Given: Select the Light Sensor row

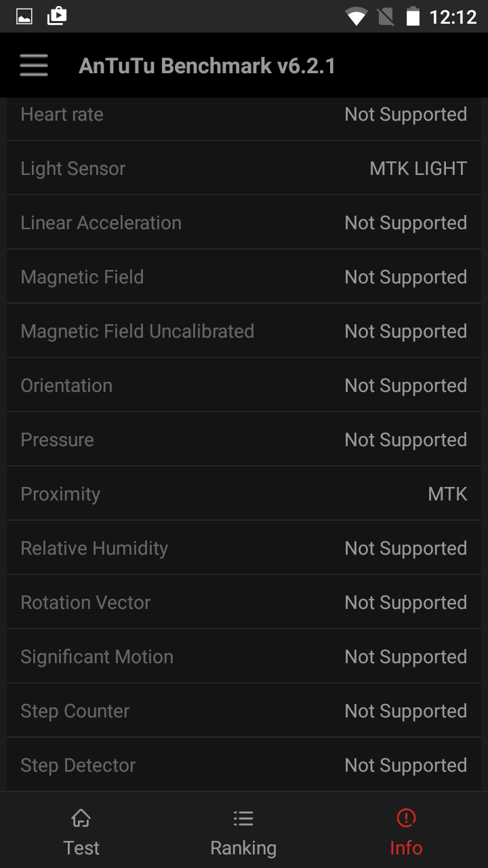Looking at the screenshot, I should tap(244, 168).
